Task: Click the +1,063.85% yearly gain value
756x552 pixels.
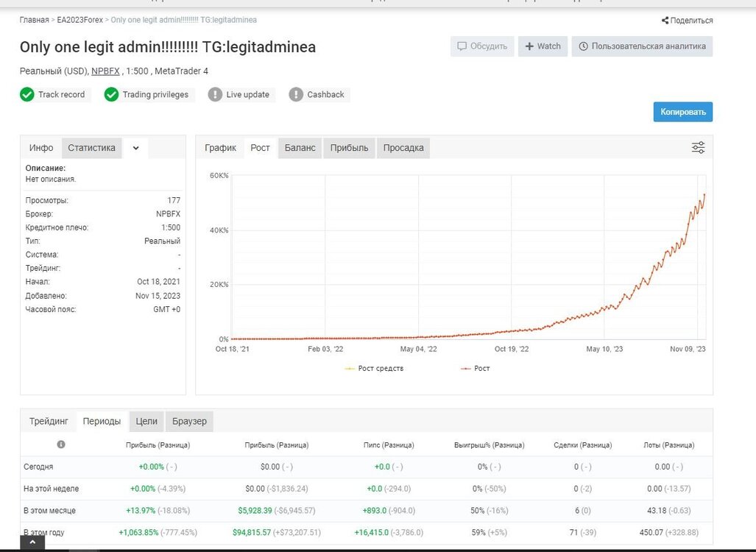Action: click(x=138, y=533)
